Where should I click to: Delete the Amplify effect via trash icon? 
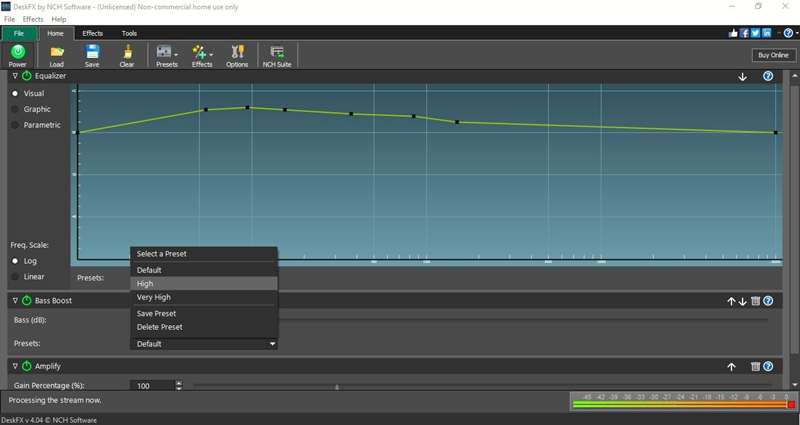[756, 366]
